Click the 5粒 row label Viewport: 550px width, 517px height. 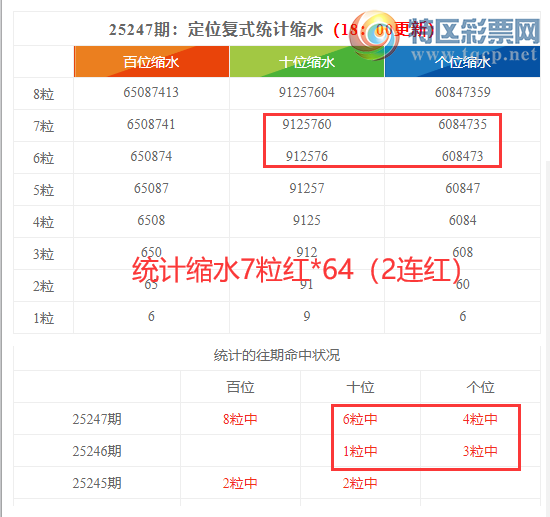click(x=43, y=190)
